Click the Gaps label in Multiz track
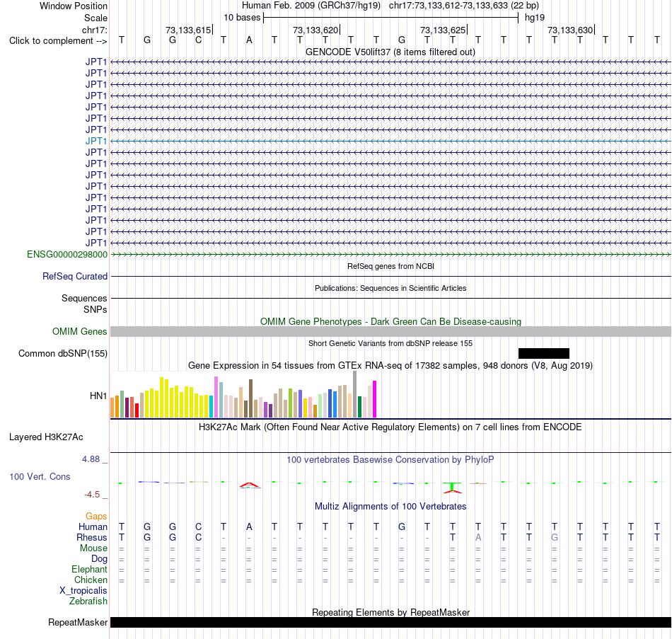672x639 pixels. coord(96,517)
